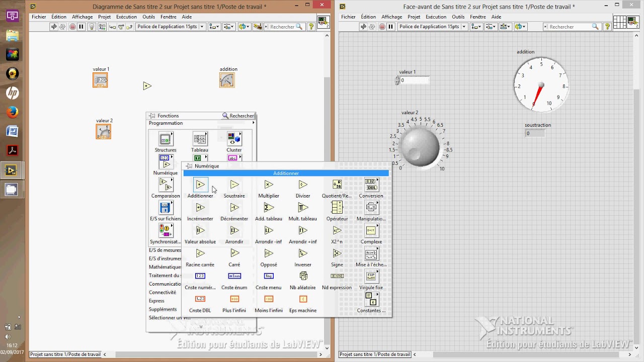Viewport: 644px width, 362px height.
Task: Select the Cnste DBL constant icon
Action: (200, 299)
